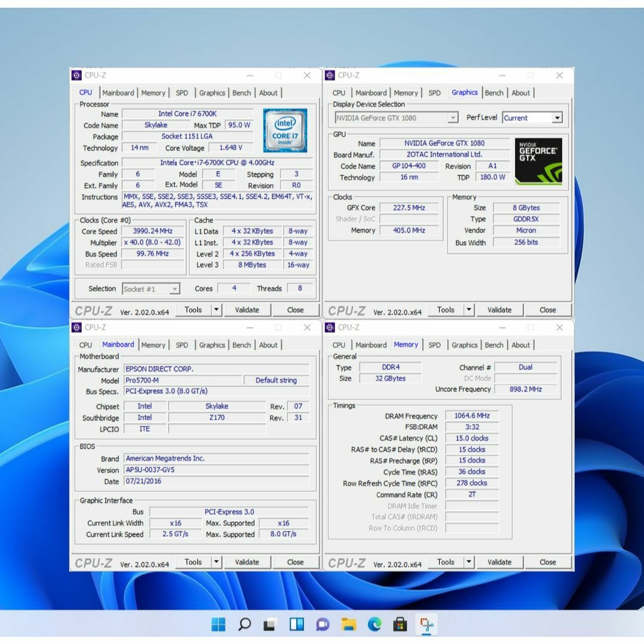Click Southbridge Z170 field
Image resolution: width=644 pixels, height=644 pixels.
[x=217, y=417]
